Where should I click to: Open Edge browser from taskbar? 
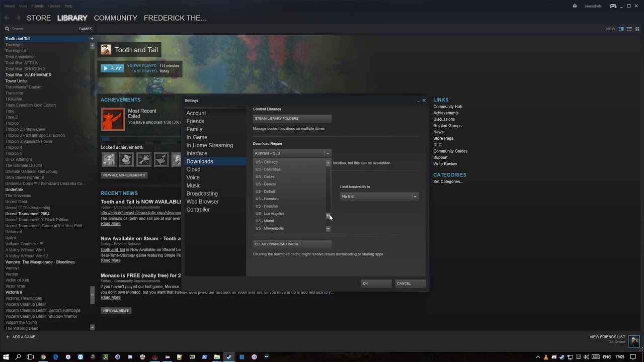coord(55,357)
